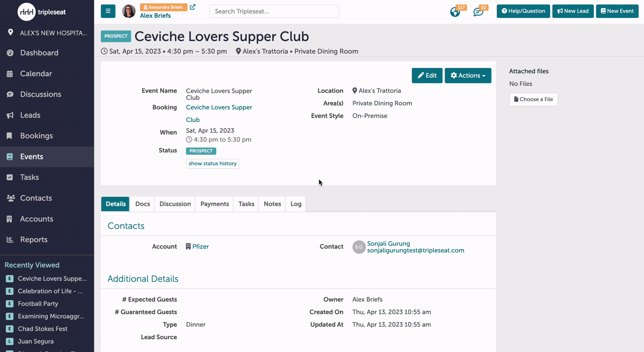Click the E icon beside Football Party
The image size is (644, 352).
point(10,304)
